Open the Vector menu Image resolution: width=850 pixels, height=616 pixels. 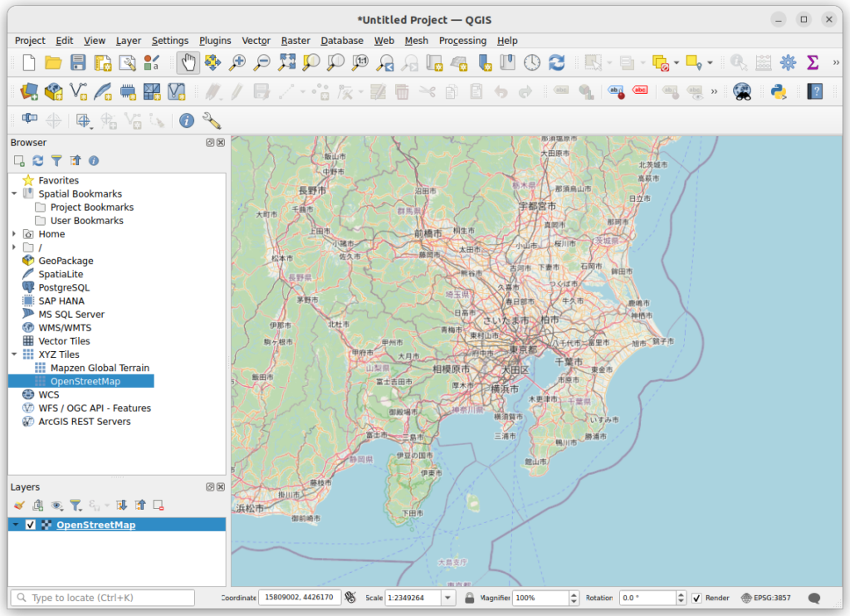[256, 40]
